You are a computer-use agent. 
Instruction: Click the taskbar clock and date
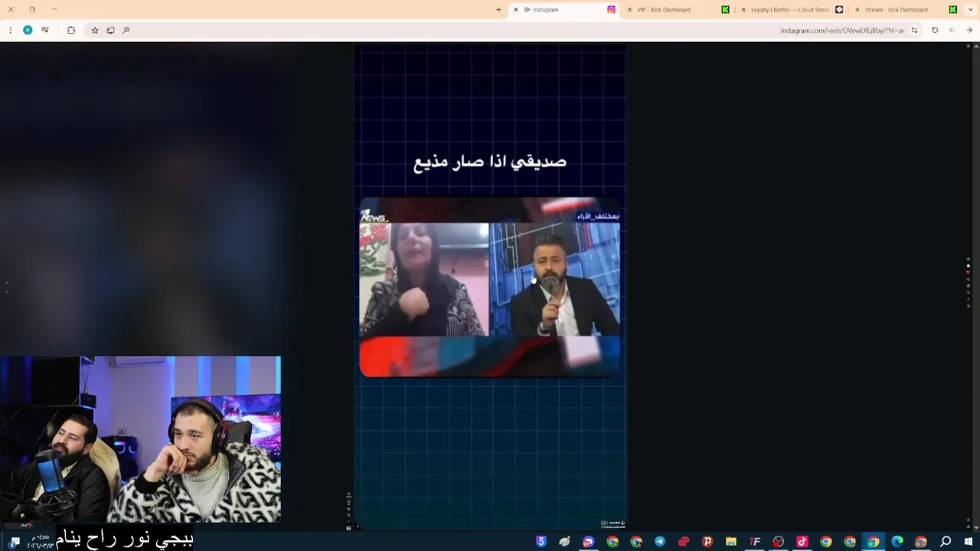(x=40, y=542)
